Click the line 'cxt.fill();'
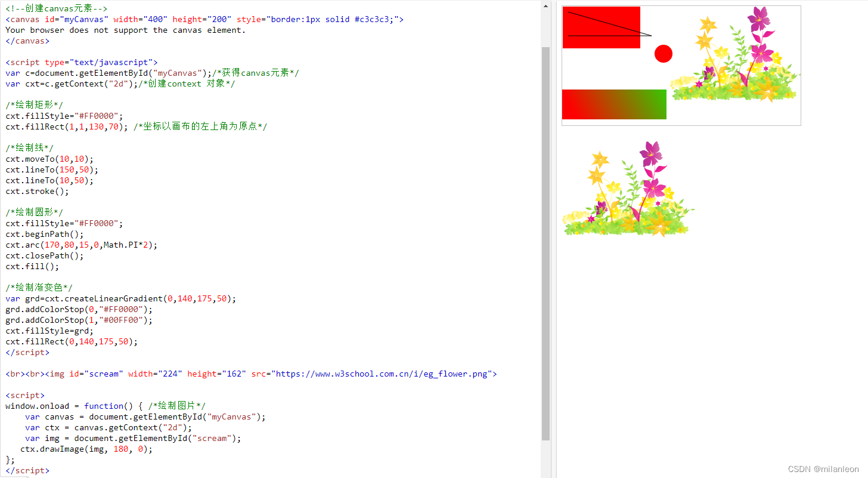The width and height of the screenshot is (868, 478). 32,266
